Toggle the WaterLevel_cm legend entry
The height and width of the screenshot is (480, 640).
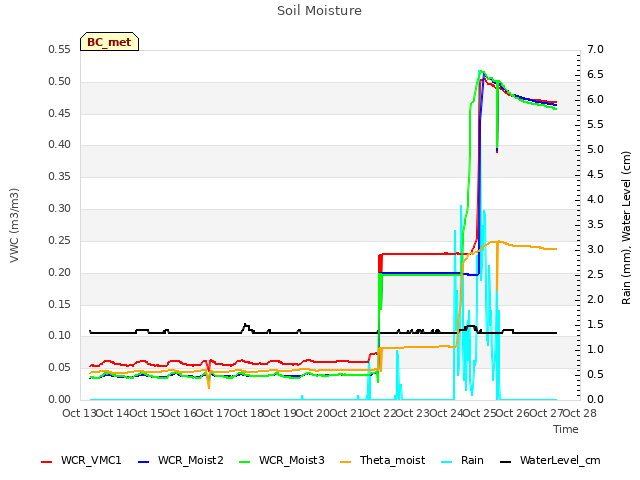click(x=550, y=460)
